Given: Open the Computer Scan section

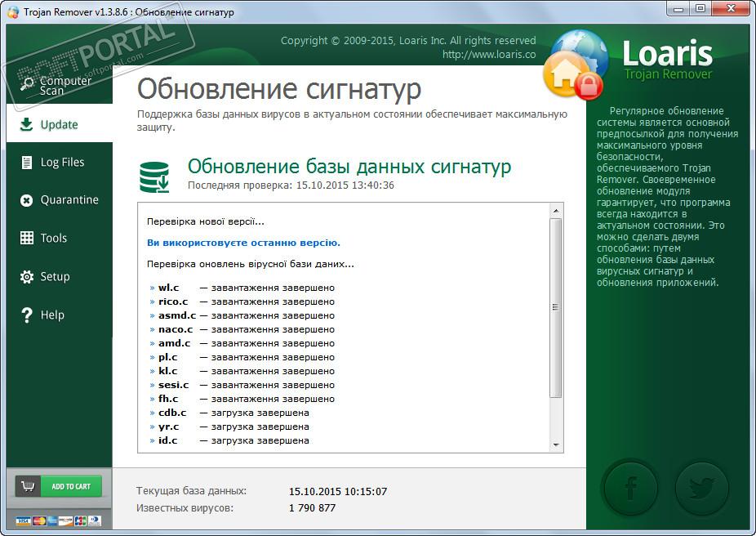Looking at the screenshot, I should click(x=60, y=85).
